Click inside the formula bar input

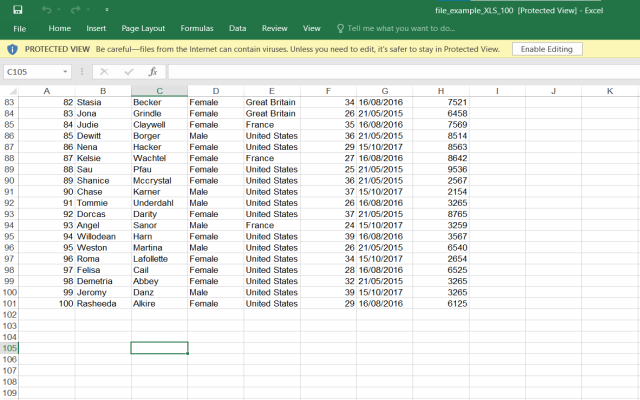click(400, 72)
